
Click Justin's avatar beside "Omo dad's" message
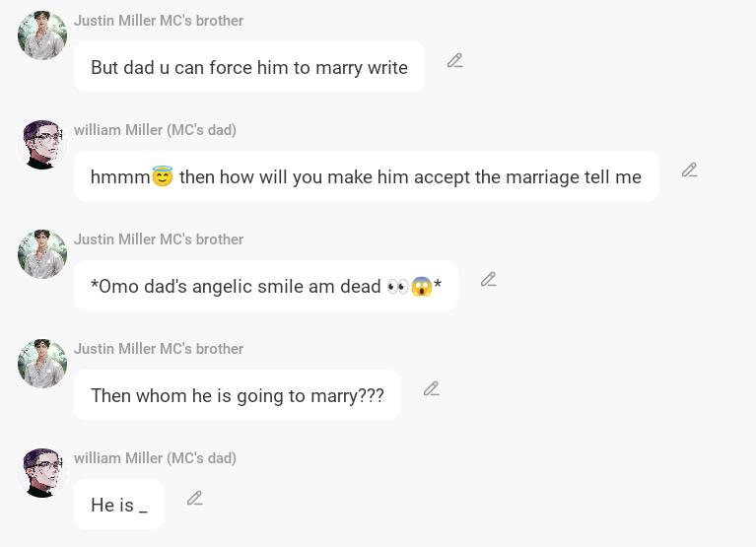[x=42, y=254]
